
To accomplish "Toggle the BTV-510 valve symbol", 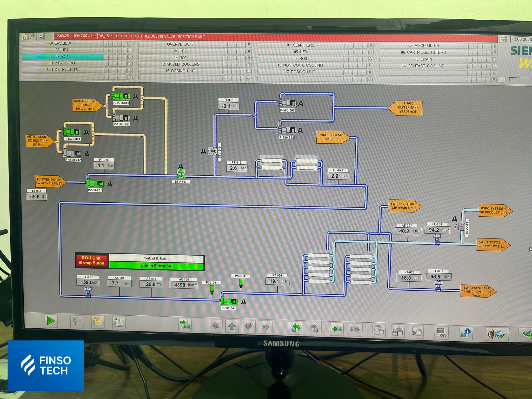I will (x=213, y=151).
